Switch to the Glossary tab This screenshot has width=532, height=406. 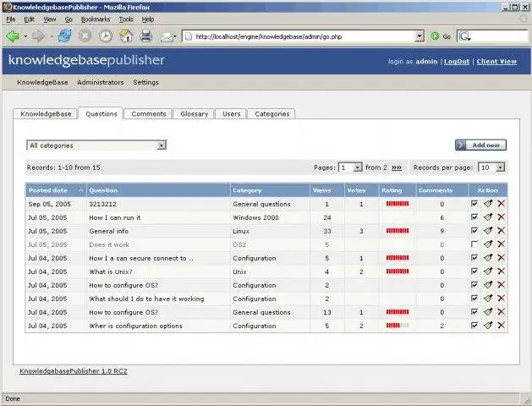tap(194, 114)
